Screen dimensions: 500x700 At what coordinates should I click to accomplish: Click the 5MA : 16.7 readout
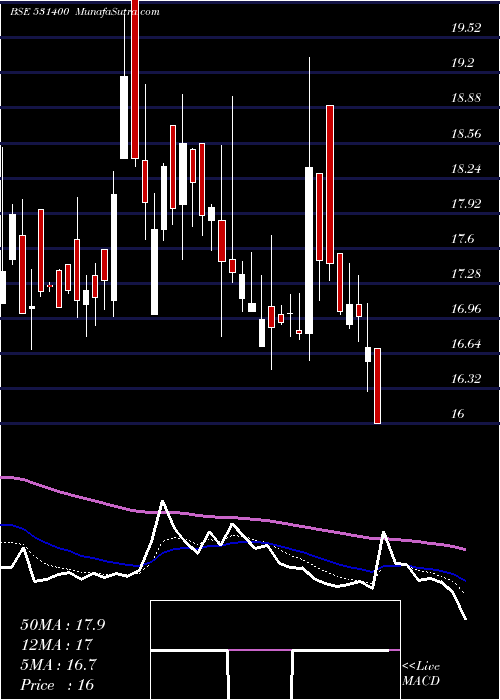[58, 665]
